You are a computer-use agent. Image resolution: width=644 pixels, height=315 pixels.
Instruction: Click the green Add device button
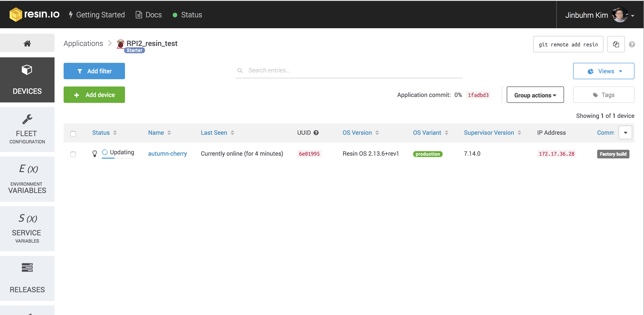(94, 95)
